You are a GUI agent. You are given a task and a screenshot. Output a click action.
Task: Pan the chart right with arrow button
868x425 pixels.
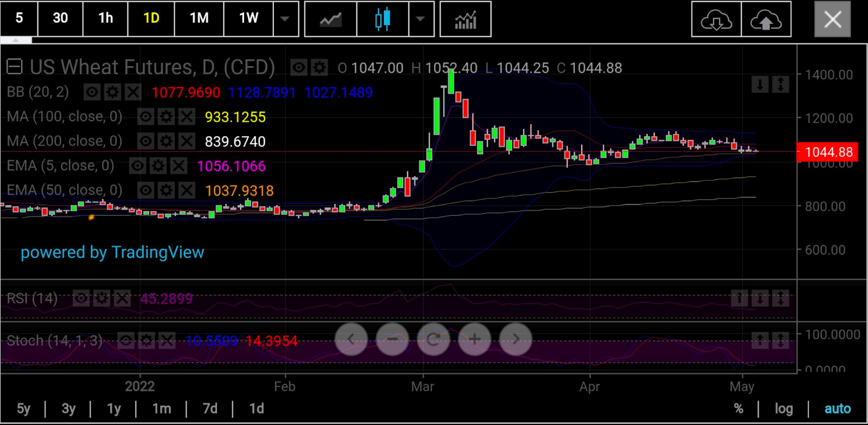(x=516, y=339)
